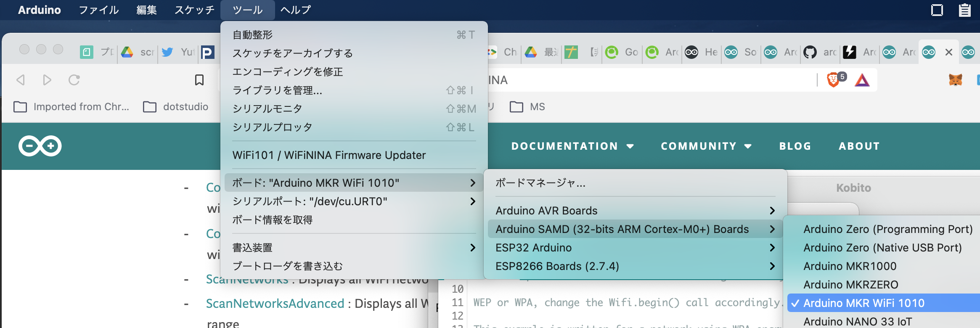The height and width of the screenshot is (328, 980).
Task: Open ライブラリを管理...
Action: (x=354, y=90)
